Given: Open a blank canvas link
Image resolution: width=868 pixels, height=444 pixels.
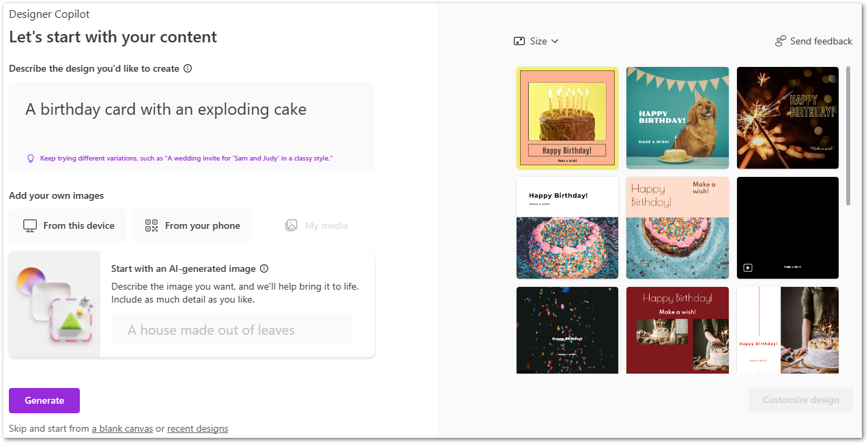Looking at the screenshot, I should coord(122,428).
